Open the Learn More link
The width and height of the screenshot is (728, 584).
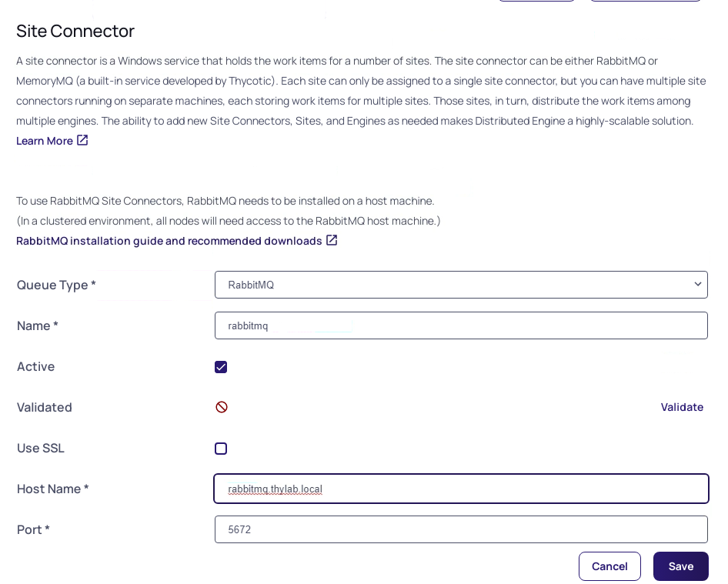click(44, 141)
